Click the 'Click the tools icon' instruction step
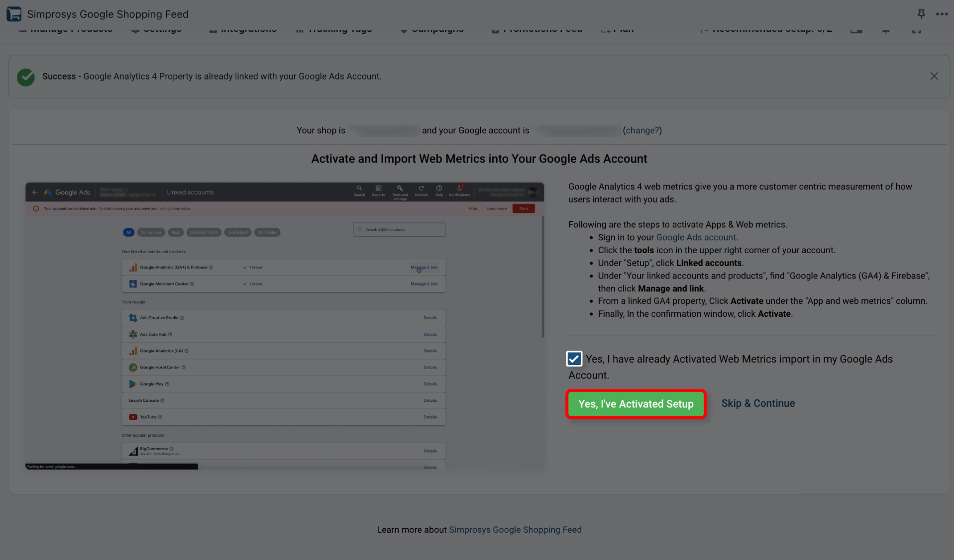 716,250
